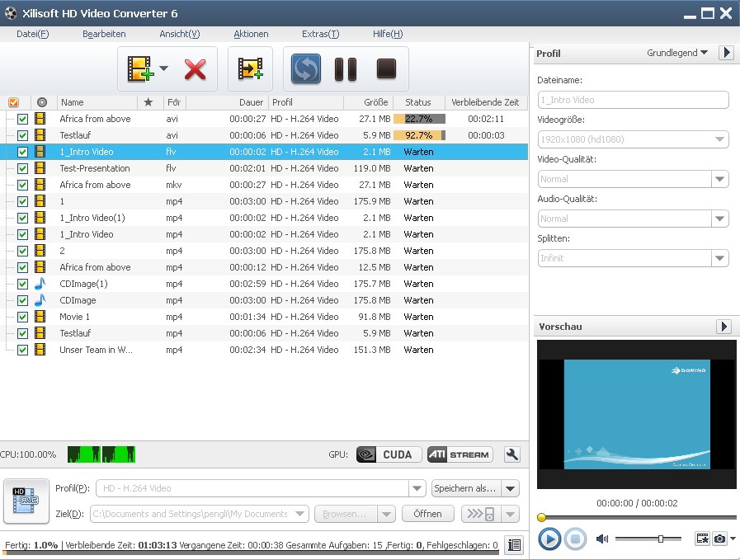Screen dimensions: 740x560
Task: Open the Datei menu
Action: tap(32, 34)
